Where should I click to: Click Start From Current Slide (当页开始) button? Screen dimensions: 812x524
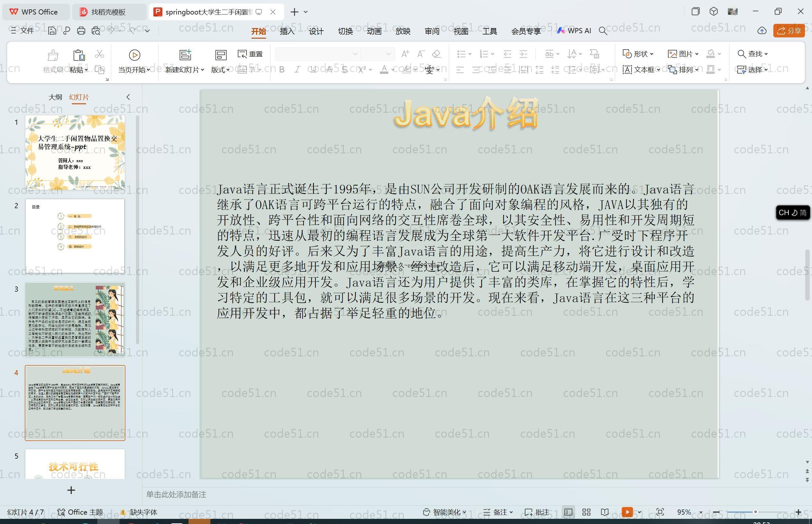click(x=134, y=61)
